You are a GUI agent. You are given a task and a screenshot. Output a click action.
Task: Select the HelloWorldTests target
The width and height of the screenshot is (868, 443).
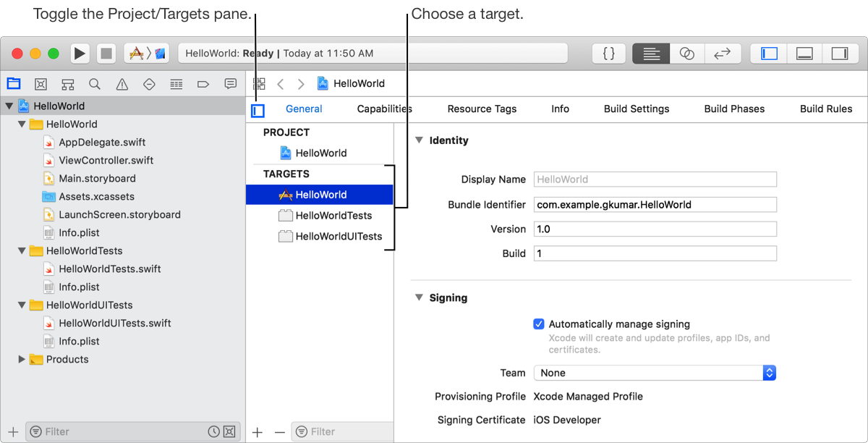tap(333, 215)
